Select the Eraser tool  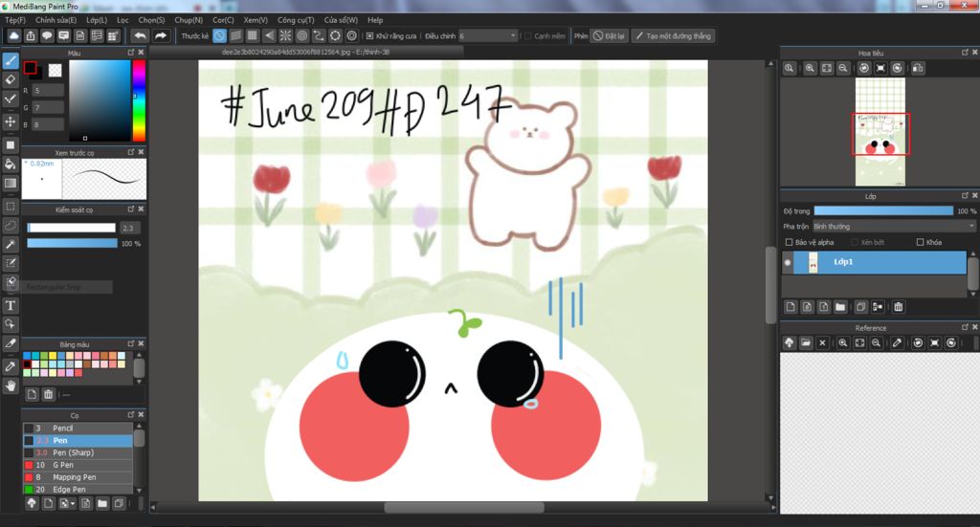click(x=10, y=80)
